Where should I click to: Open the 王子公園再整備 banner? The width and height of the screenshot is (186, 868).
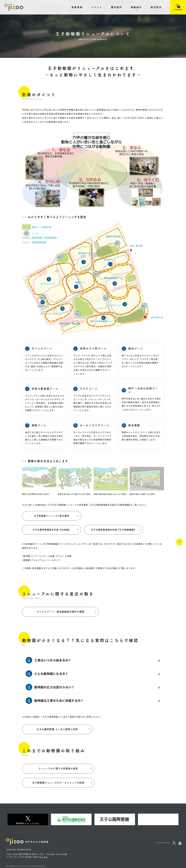point(114,819)
